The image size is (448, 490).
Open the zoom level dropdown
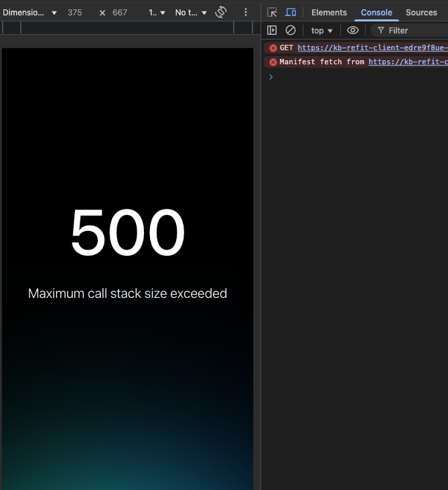tap(157, 13)
